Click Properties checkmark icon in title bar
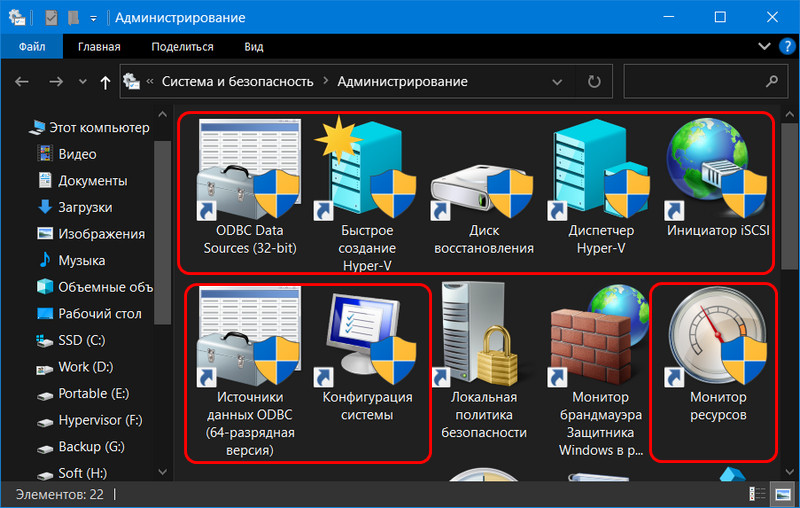Viewport: 800px width, 508px height. 51,18
